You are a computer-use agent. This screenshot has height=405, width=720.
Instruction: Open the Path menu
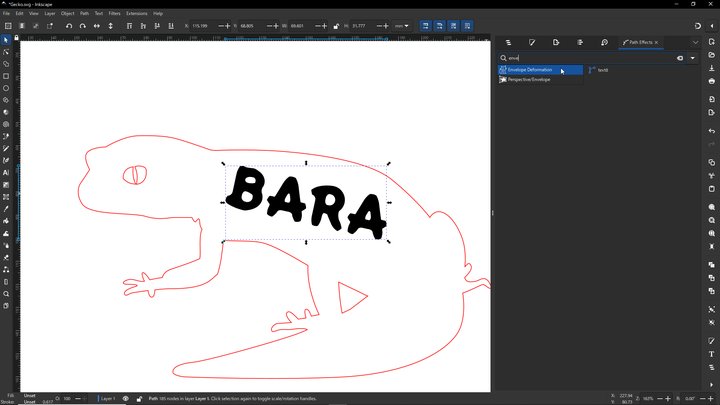point(84,13)
